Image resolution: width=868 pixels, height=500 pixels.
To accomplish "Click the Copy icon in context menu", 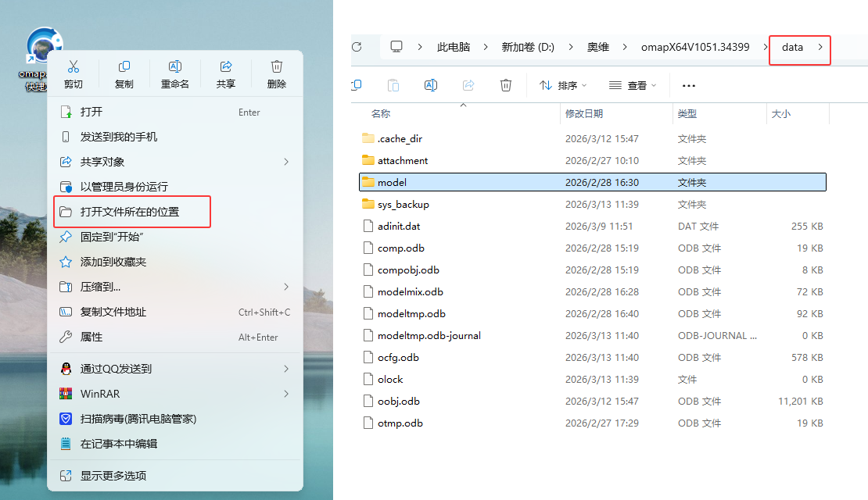I will point(124,67).
